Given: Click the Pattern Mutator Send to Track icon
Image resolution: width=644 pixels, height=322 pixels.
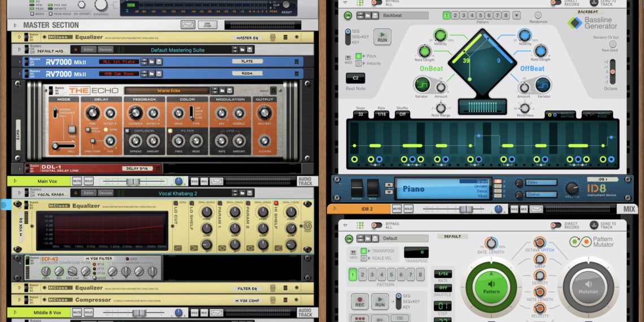Looking at the screenshot, I should pos(594,225).
